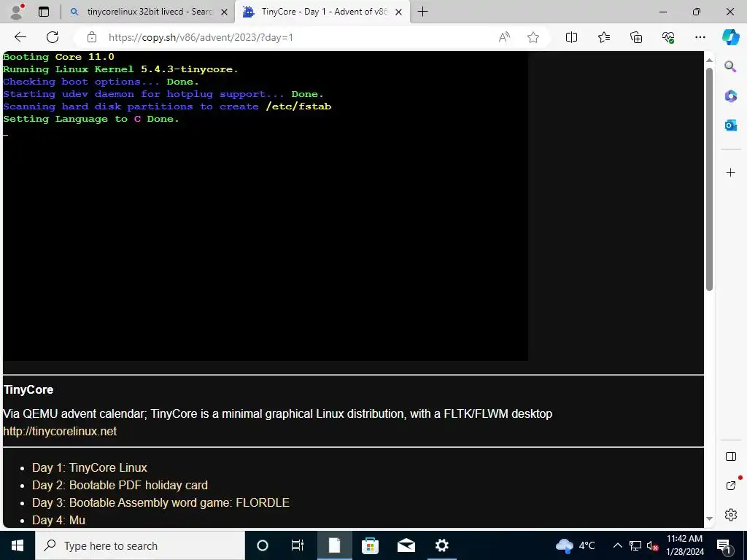This screenshot has height=560, width=747.
Task: Open Outlook in the sidebar
Action: 730,125
